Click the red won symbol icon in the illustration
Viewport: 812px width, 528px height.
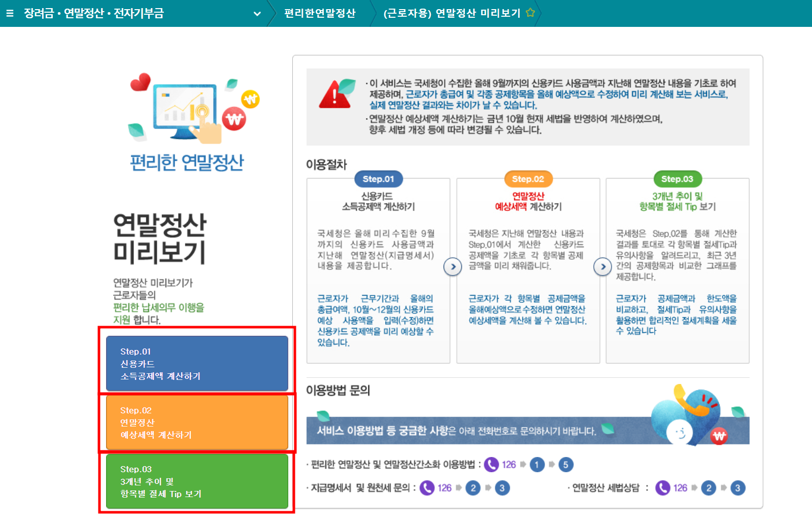(233, 118)
